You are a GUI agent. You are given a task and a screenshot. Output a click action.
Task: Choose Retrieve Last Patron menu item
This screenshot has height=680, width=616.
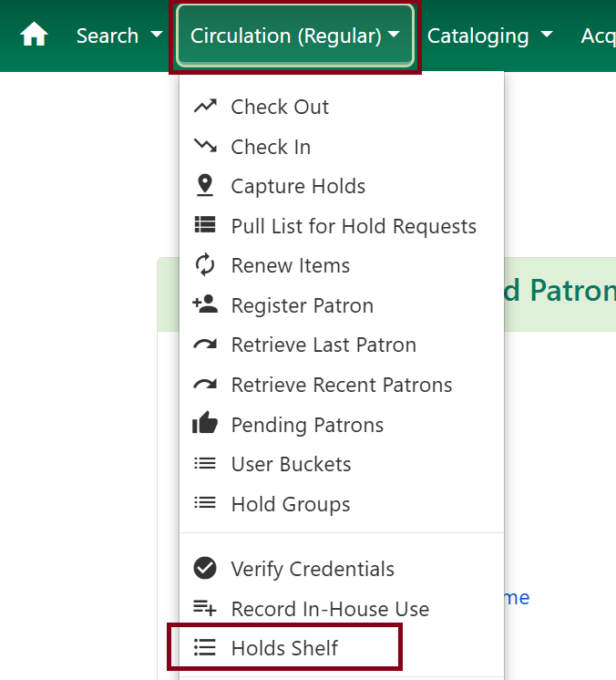coord(323,345)
